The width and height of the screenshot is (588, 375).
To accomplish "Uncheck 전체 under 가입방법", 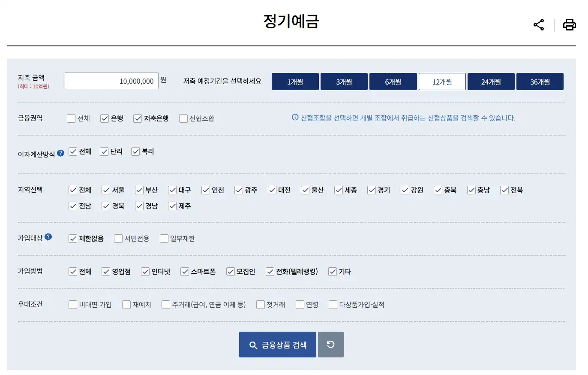I will 73,272.
